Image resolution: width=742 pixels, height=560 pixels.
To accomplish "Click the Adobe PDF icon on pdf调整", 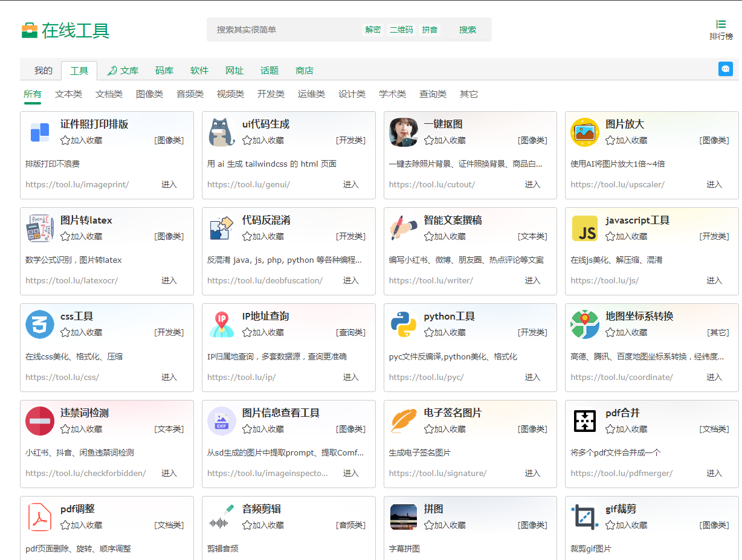I will click(40, 517).
